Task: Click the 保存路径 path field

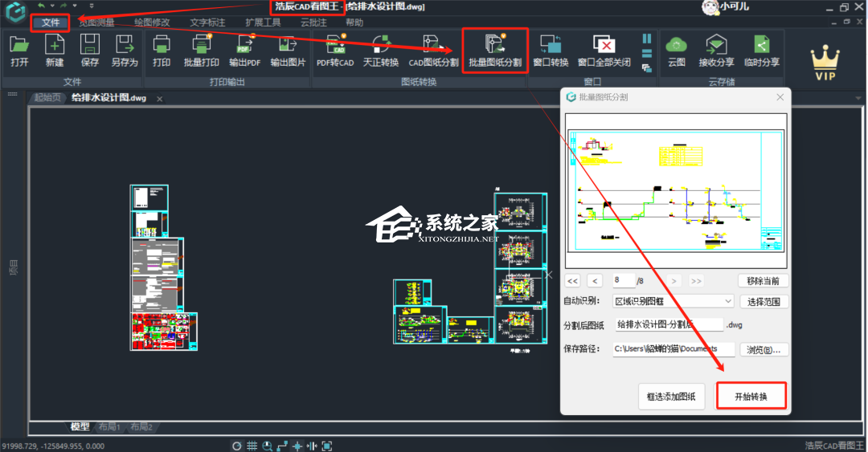Action: tap(674, 348)
